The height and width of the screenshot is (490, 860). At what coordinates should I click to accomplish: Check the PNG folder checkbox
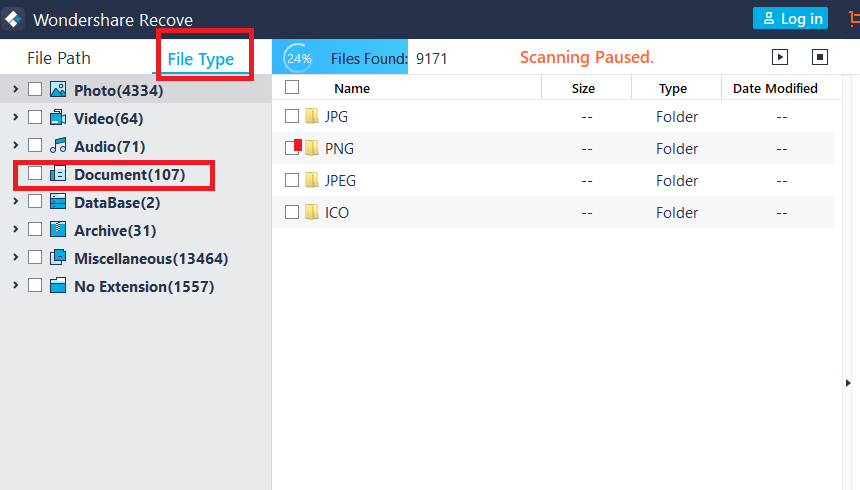[x=292, y=148]
